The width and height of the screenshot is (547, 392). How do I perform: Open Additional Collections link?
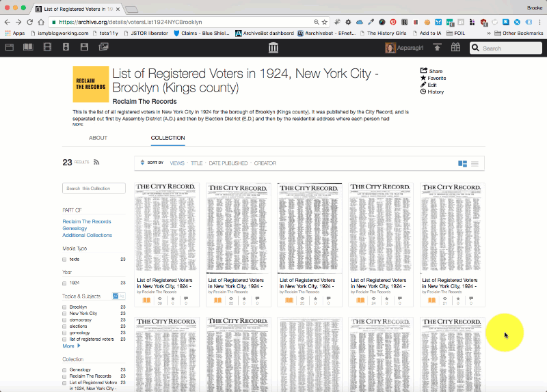click(x=88, y=235)
